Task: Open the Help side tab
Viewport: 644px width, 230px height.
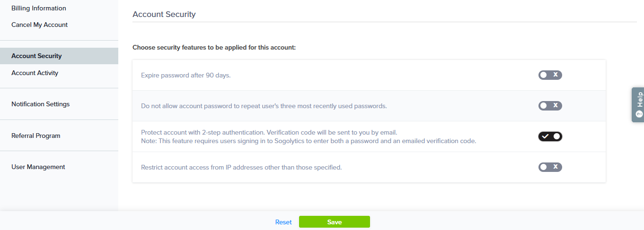Action: [638, 104]
